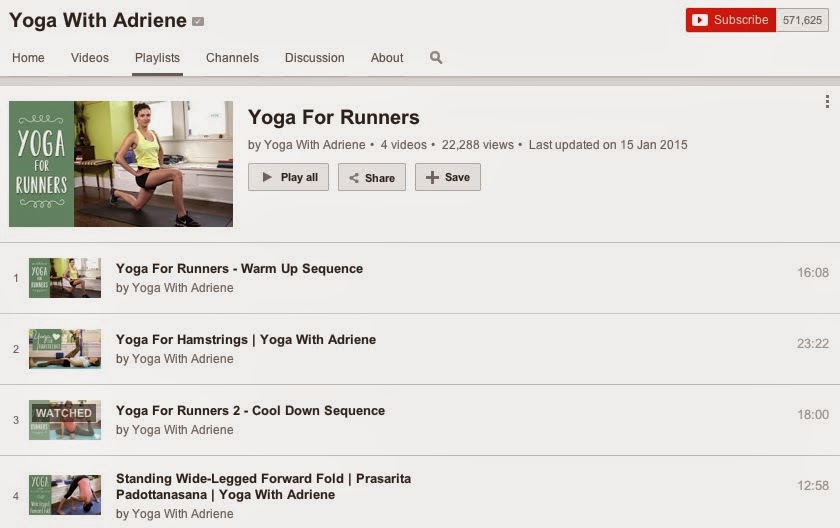Click the 571,625 subscriber count
This screenshot has width=840, height=528.
click(802, 20)
